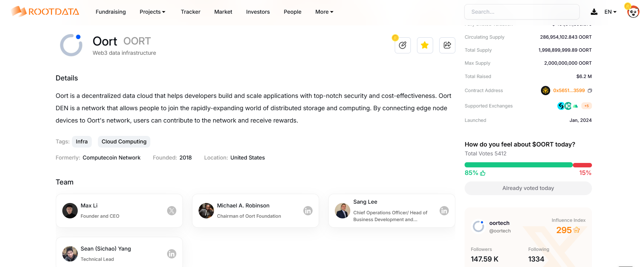Click the KuCoin exchange icon
Screen dimensions: 644x267
click(568, 106)
